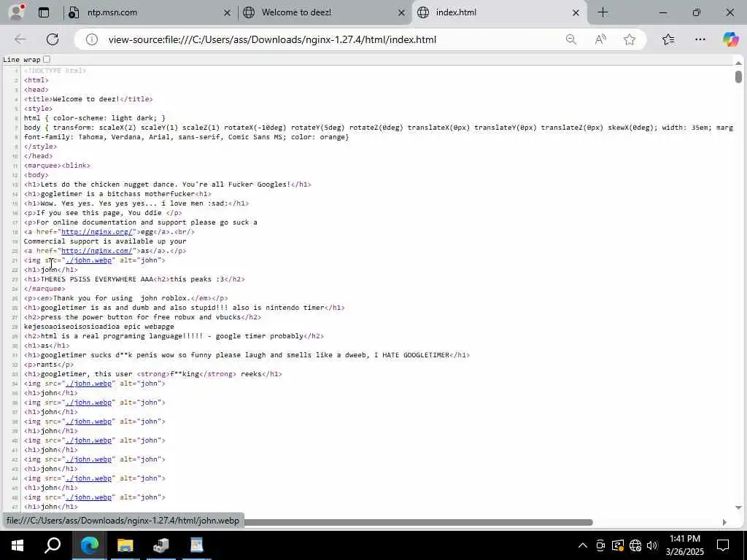The height and width of the screenshot is (560, 747).
Task: Click the Edge icon in taskbar
Action: (x=89, y=545)
